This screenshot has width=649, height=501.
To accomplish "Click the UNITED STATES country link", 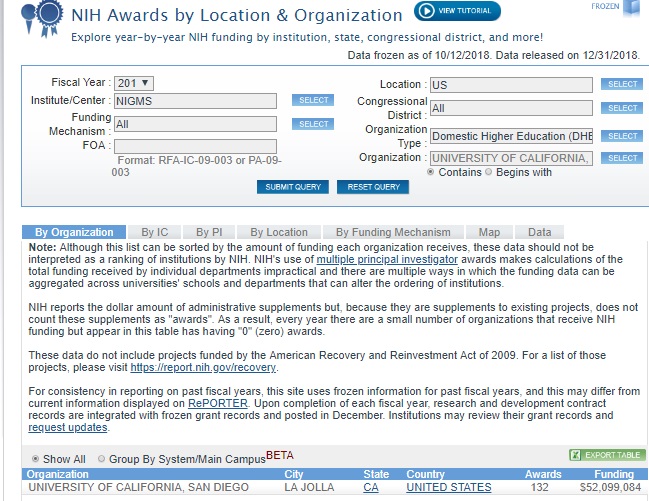I will point(449,487).
